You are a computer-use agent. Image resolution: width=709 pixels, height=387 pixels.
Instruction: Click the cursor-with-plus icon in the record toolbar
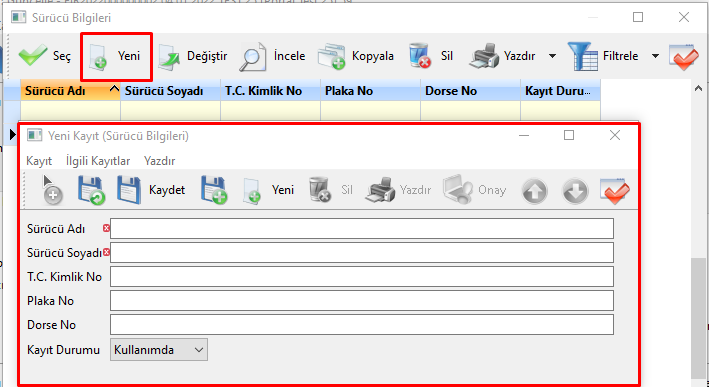pos(52,190)
